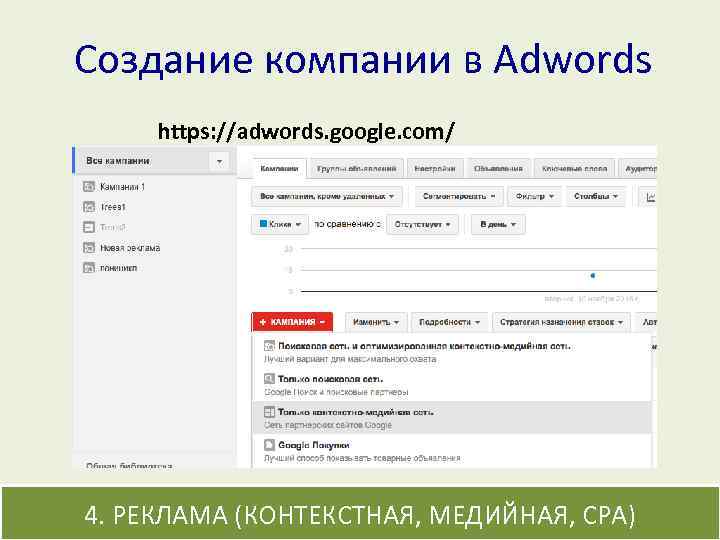Viewport: 720px width, 540px height.
Task: Switch to the Группы объявлений tab
Action: tap(356, 169)
